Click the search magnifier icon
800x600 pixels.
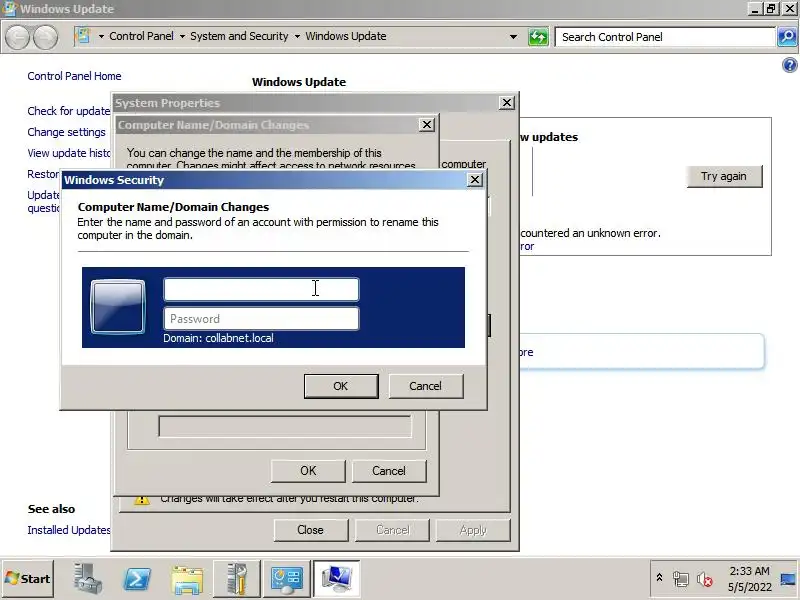[x=787, y=37]
